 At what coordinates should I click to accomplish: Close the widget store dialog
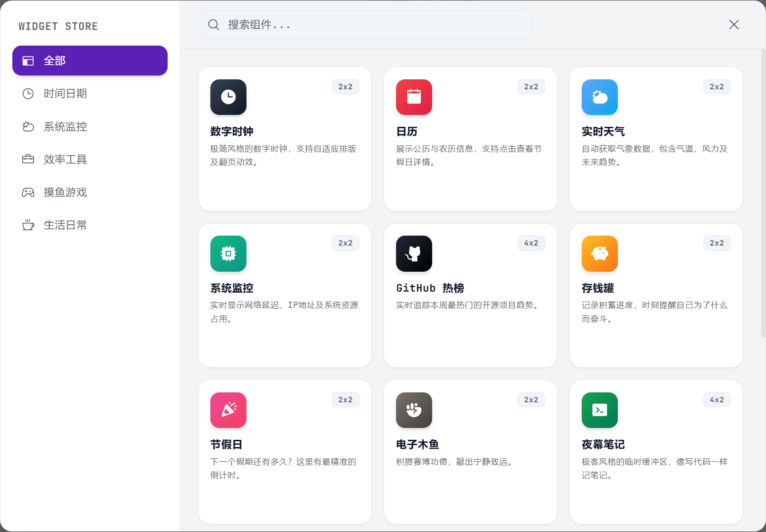click(734, 25)
